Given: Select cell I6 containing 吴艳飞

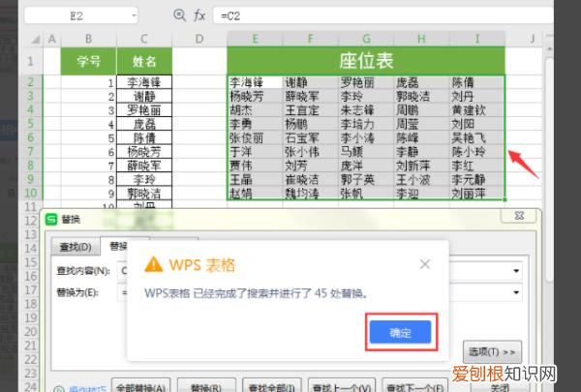Looking at the screenshot, I should click(x=477, y=137).
